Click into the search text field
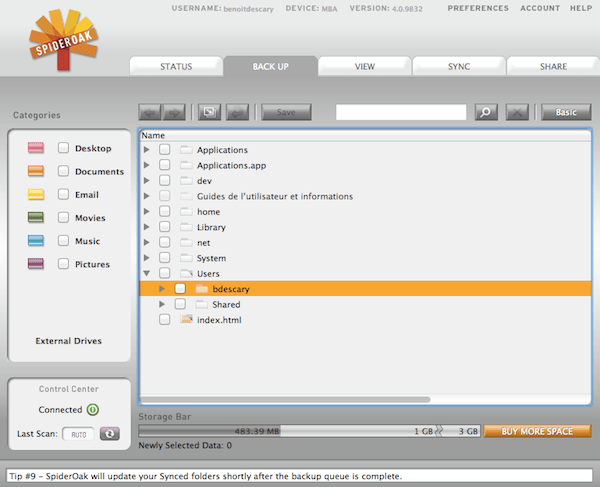Image resolution: width=600 pixels, height=487 pixels. 400,112
